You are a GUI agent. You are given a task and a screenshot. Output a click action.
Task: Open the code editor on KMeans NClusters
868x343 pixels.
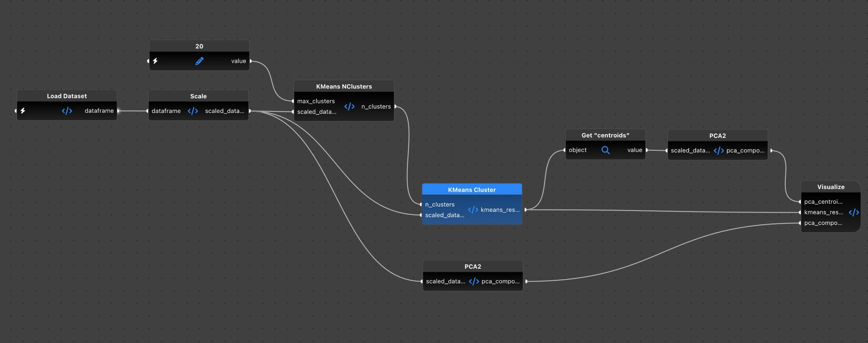pos(349,106)
